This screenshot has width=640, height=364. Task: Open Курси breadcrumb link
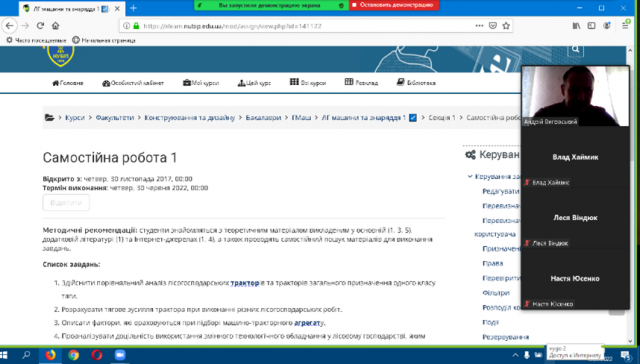[75, 118]
